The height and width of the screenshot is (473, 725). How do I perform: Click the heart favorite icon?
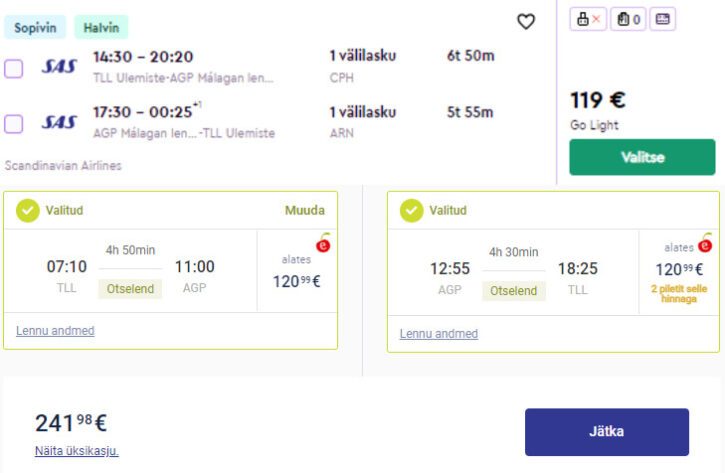point(526,22)
